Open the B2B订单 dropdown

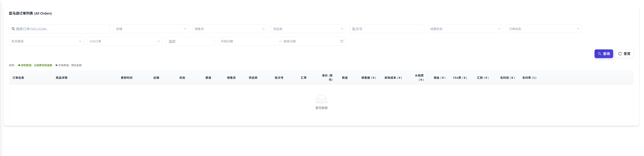pyautogui.click(x=125, y=41)
